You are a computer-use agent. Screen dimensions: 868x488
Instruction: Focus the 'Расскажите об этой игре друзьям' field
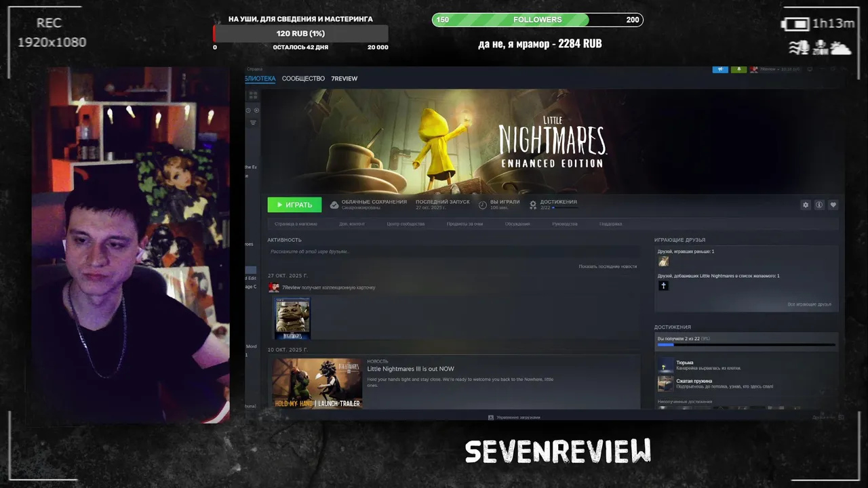click(x=454, y=251)
